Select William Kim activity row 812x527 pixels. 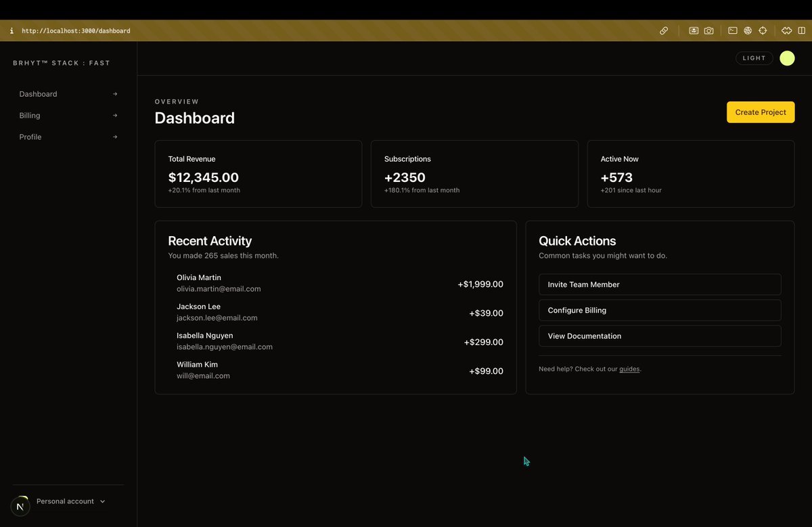coord(336,371)
